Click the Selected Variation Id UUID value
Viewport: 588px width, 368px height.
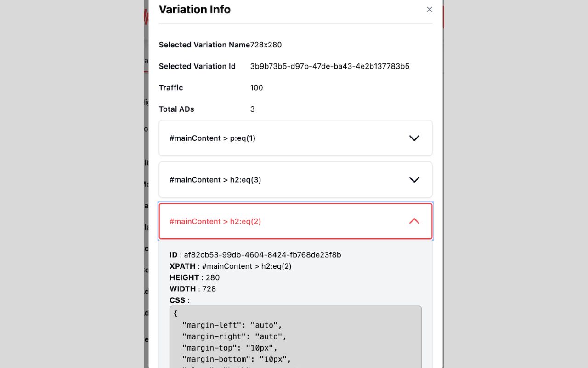coord(329,66)
